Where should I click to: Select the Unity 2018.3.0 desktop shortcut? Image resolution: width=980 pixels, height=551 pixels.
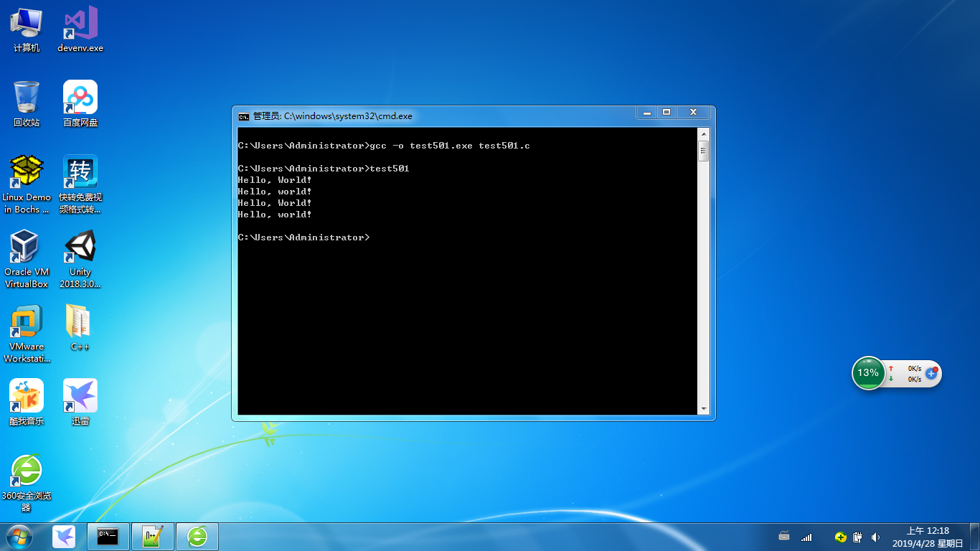(80, 260)
